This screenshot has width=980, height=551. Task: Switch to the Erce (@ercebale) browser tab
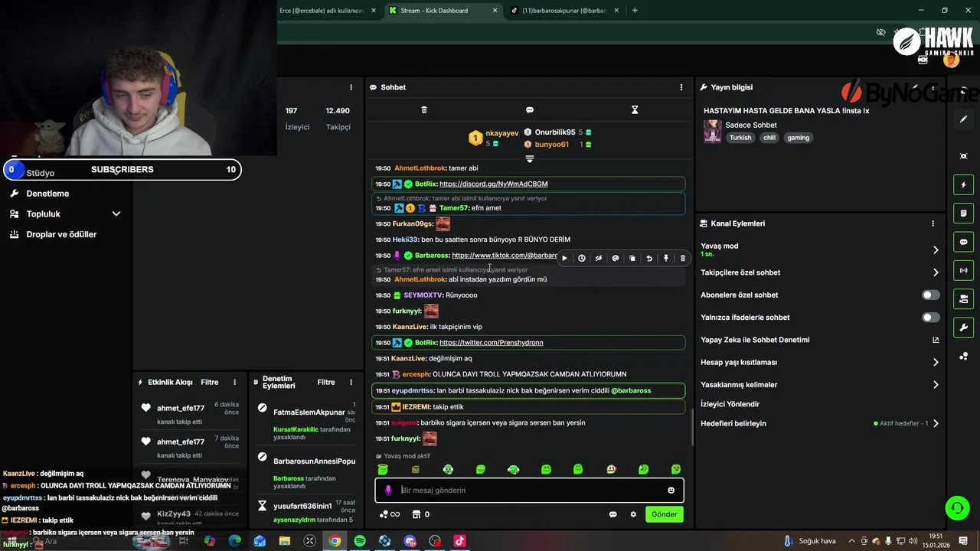328,11
